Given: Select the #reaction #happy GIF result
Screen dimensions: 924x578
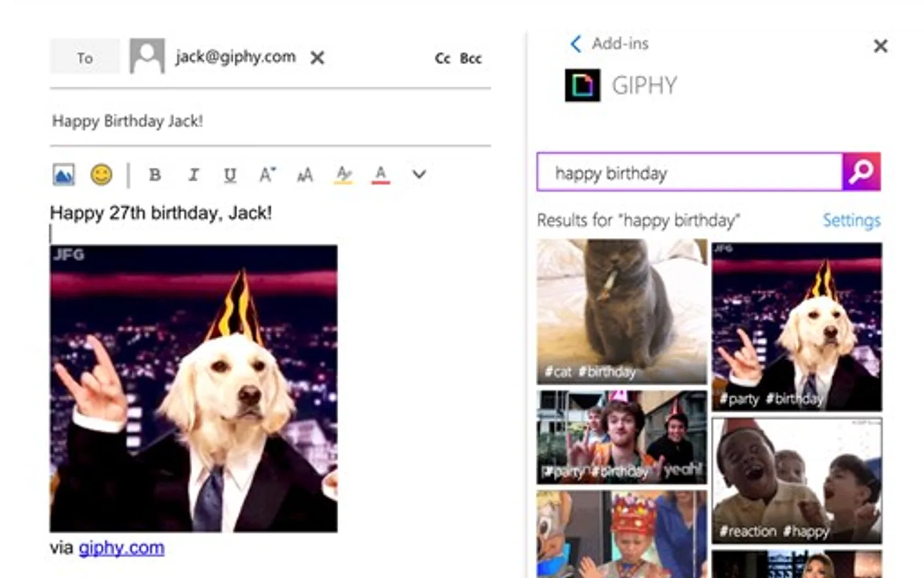Looking at the screenshot, I should tap(797, 481).
